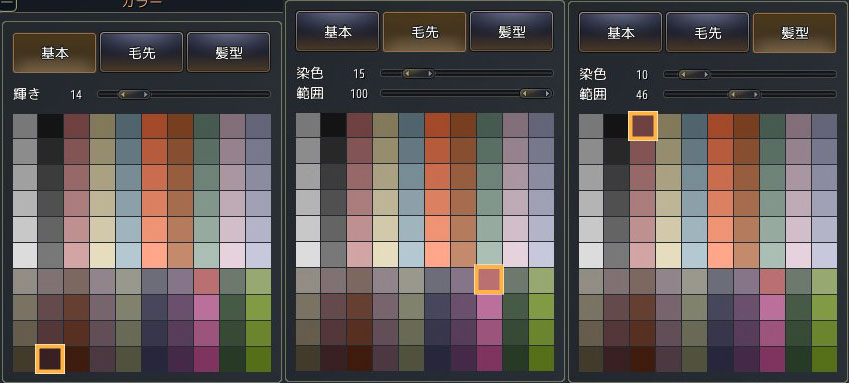The height and width of the screenshot is (383, 849).
Task: Switch to 髪型 tab above the 範囲 46 slider
Action: pos(795,33)
